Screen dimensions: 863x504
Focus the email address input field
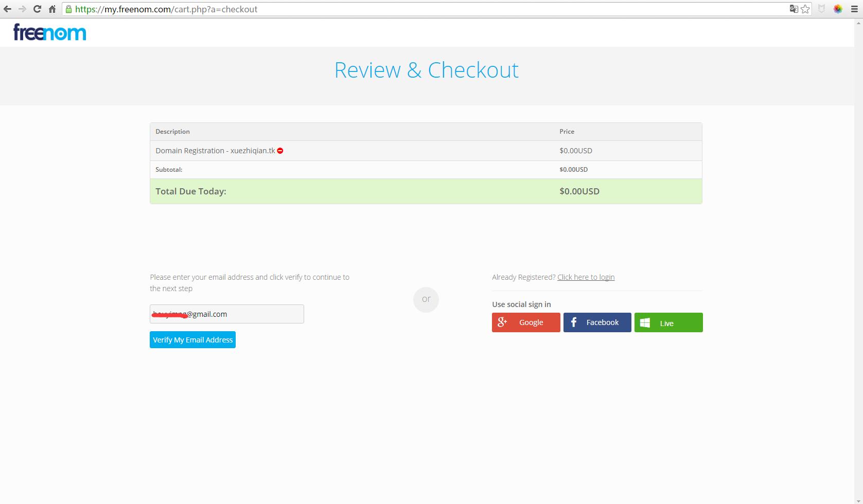click(226, 314)
